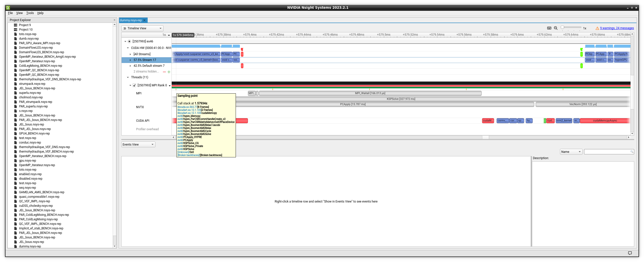Select the nrm2_kernel CUDA API bar
Image resolution: width=644 pixels, height=262 pixels.
point(564,121)
